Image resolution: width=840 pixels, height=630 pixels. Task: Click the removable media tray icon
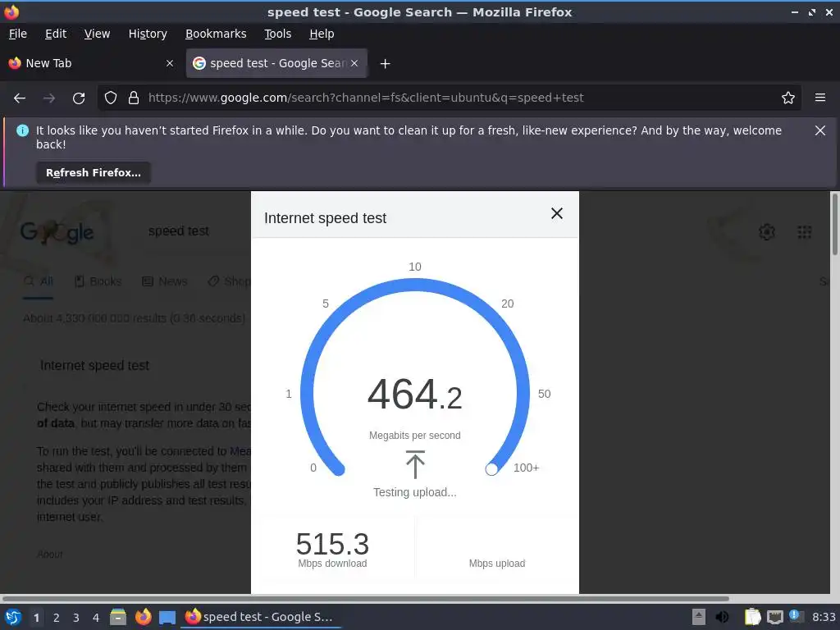click(x=699, y=617)
